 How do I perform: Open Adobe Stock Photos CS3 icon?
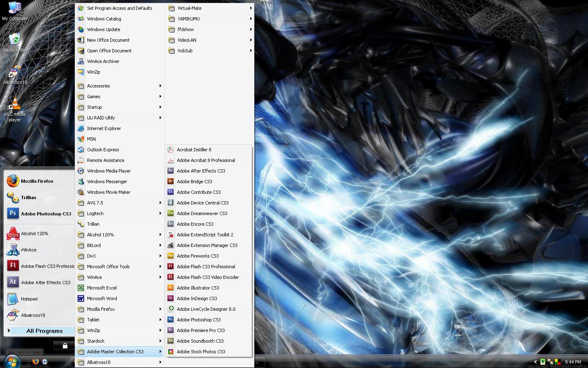click(171, 352)
